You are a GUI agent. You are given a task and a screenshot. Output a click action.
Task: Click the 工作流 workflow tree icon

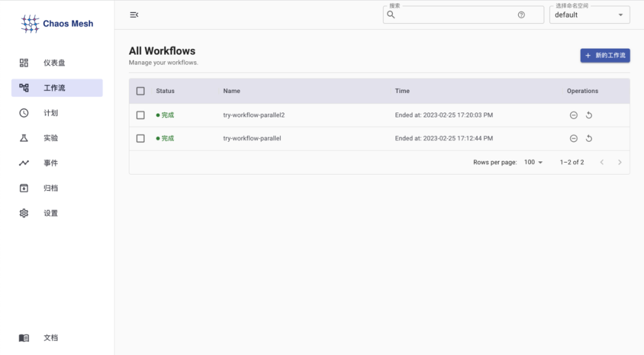24,88
